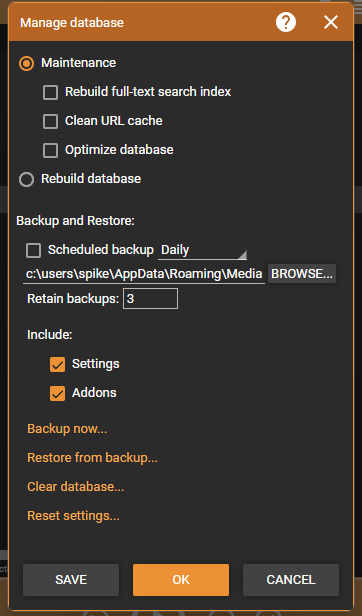This screenshot has height=616, width=362.
Task: Close the Manage database dialog
Action: (331, 22)
